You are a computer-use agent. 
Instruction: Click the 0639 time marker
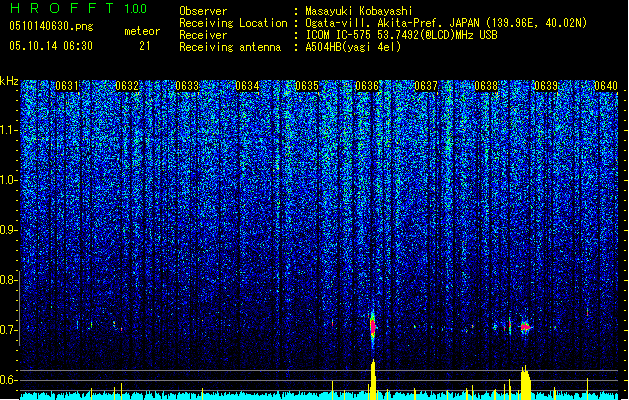pos(546,86)
